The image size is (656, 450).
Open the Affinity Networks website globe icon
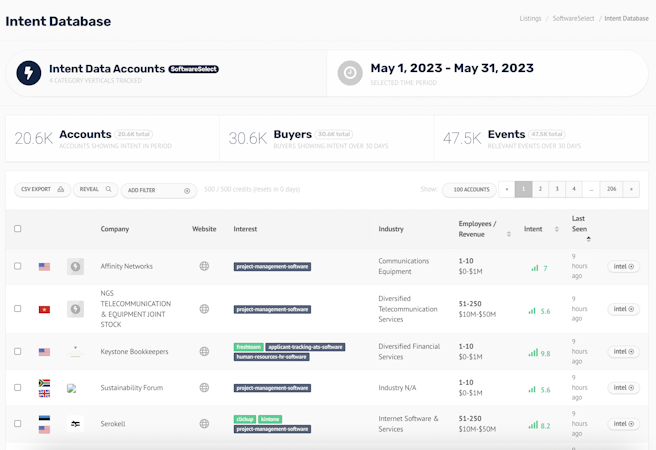204,267
